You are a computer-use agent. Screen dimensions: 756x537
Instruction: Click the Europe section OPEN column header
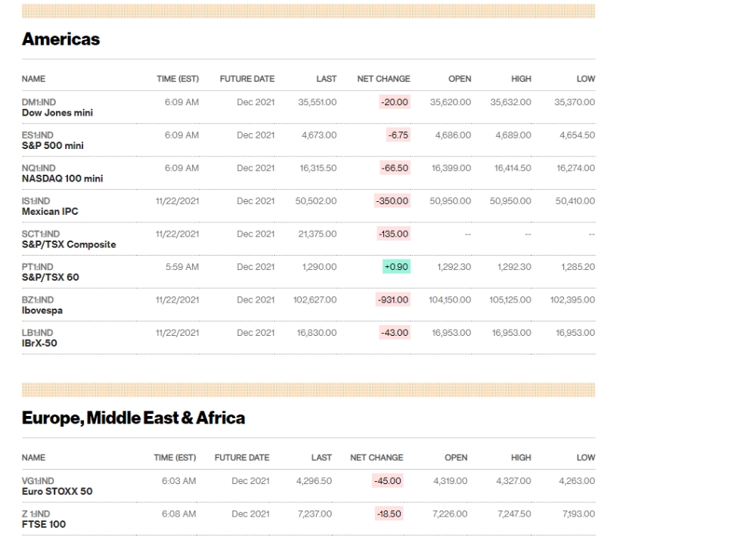click(456, 458)
